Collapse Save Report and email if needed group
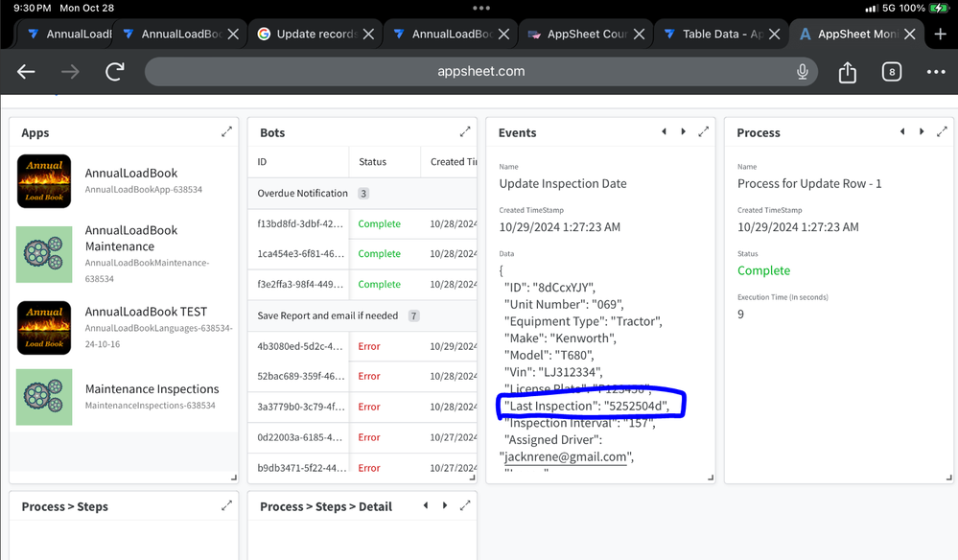The image size is (958, 560). pos(362,315)
